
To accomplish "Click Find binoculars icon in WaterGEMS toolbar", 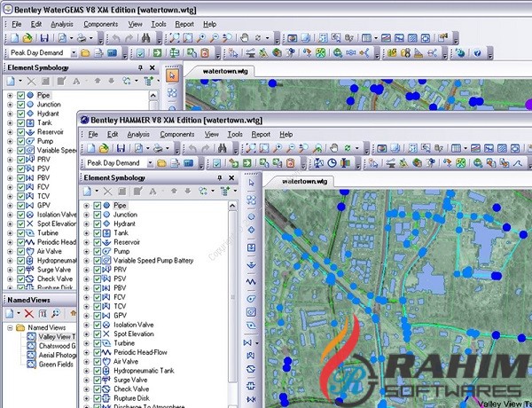I will [x=146, y=37].
